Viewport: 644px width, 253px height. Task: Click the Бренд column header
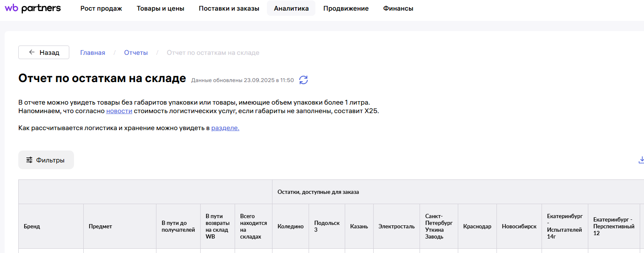[x=32, y=226]
